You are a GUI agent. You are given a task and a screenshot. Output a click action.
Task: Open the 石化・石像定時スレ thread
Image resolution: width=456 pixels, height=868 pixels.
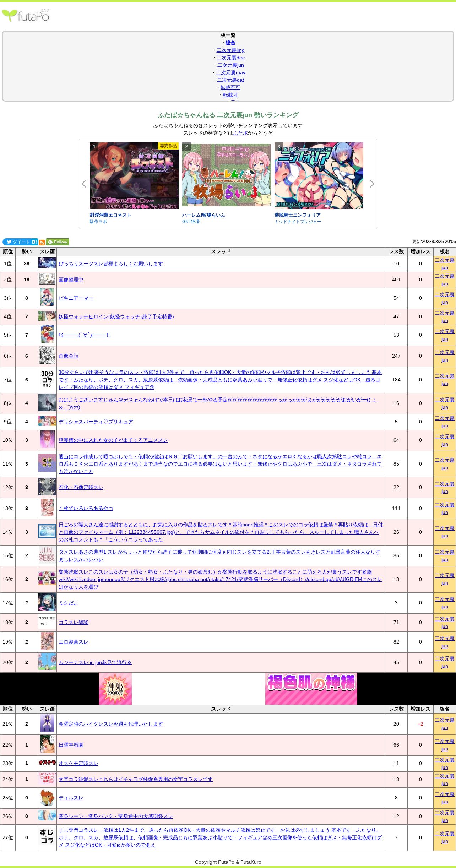click(x=81, y=487)
